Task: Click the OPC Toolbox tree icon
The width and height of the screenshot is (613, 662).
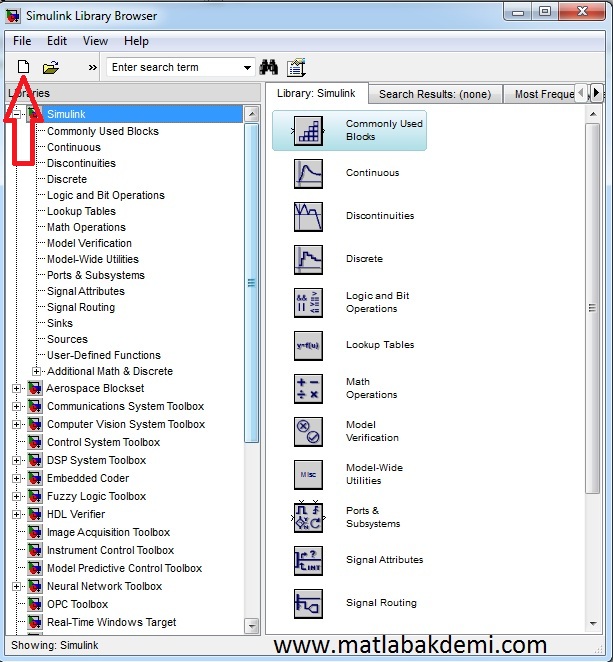Action: click(35, 604)
